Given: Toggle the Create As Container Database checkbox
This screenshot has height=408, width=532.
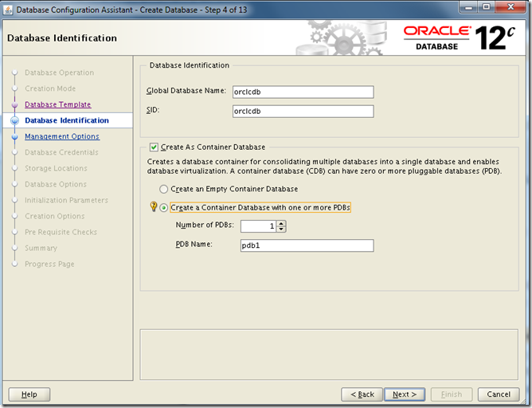Looking at the screenshot, I should (x=155, y=147).
